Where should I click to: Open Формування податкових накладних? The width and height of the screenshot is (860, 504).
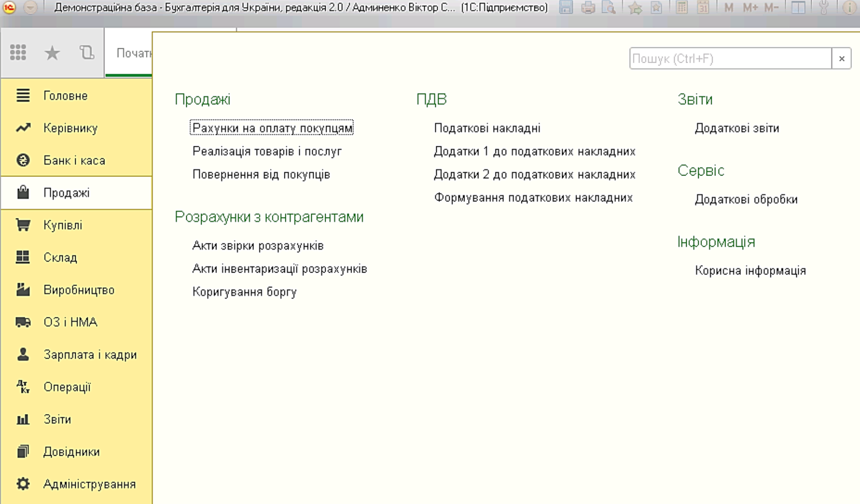tap(533, 198)
